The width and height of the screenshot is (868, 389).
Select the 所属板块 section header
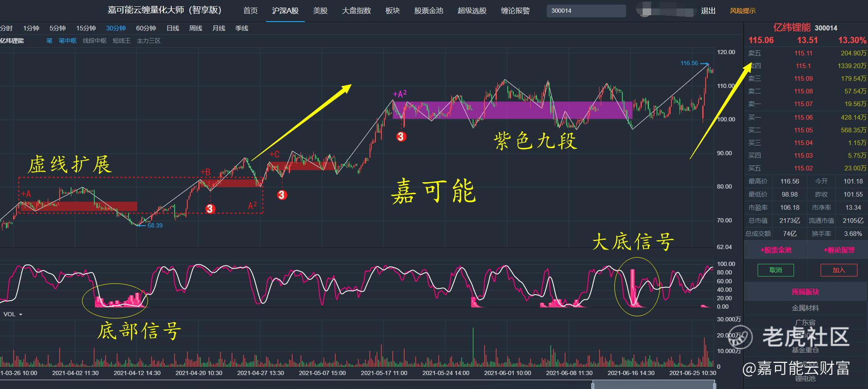(805, 292)
